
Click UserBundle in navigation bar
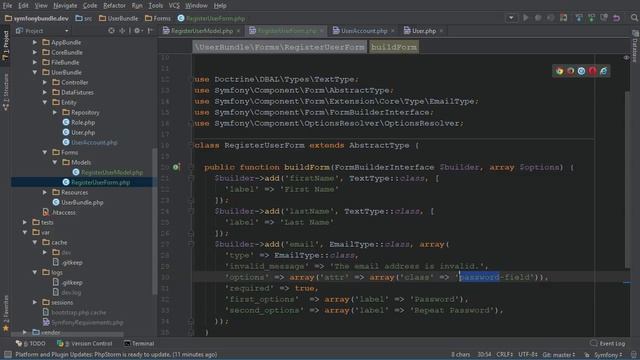pos(118,18)
